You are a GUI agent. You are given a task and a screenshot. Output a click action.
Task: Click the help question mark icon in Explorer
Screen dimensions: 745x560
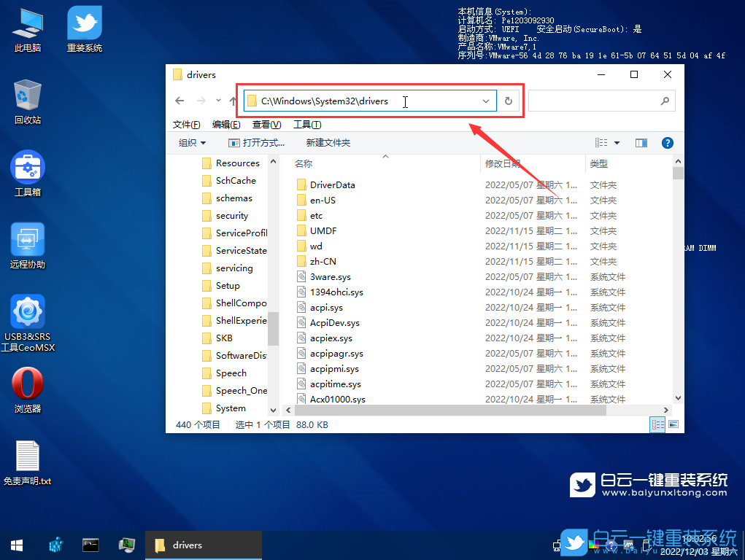[668, 142]
